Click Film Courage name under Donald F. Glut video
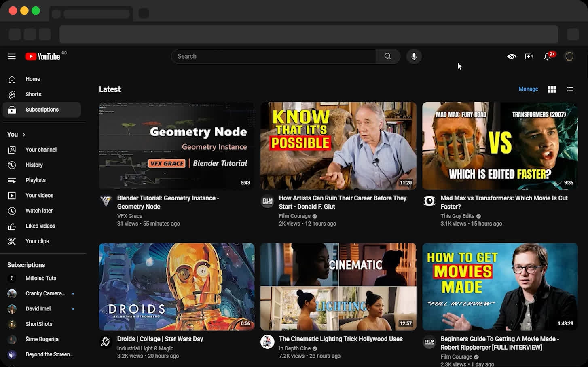This screenshot has height=367, width=588. (294, 216)
